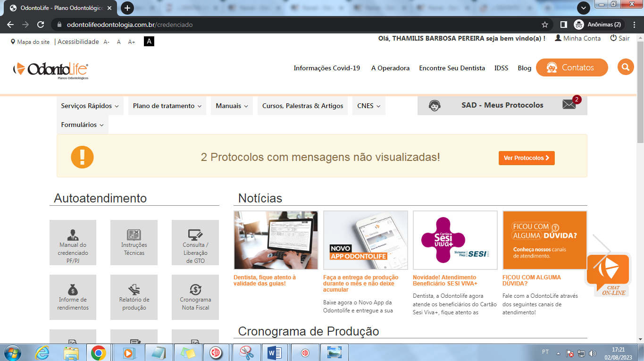
Task: Open the Blog menu item
Action: [x=524, y=68]
